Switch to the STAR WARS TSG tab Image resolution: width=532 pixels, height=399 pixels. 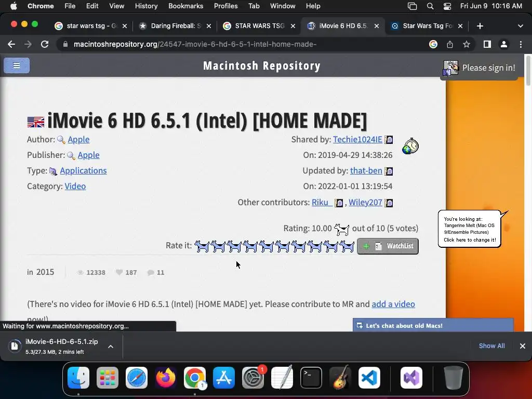coord(259,26)
